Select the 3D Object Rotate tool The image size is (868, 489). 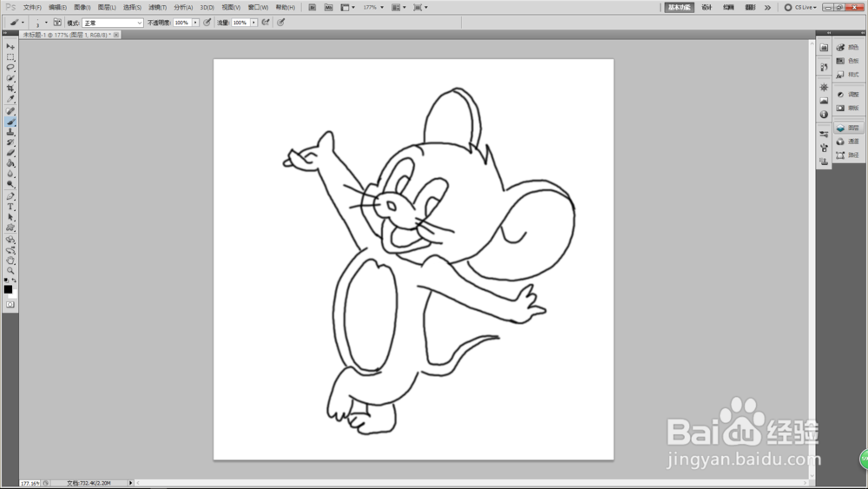pos(10,240)
